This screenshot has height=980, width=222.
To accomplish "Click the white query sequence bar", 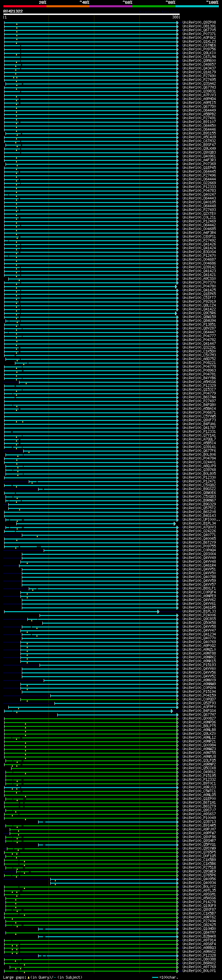I will [x=92, y=14].
